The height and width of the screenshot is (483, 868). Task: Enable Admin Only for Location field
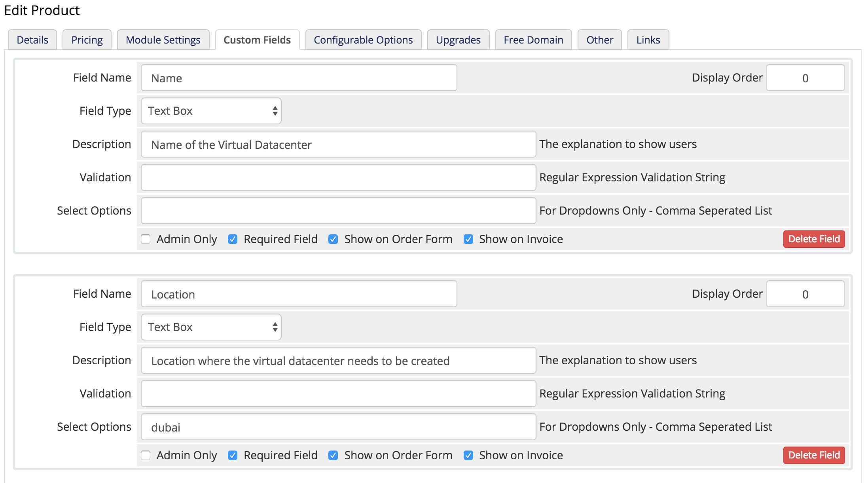146,455
